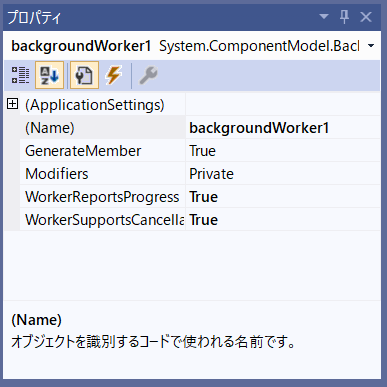Expand the (ApplicationSettings) node

coord(12,104)
